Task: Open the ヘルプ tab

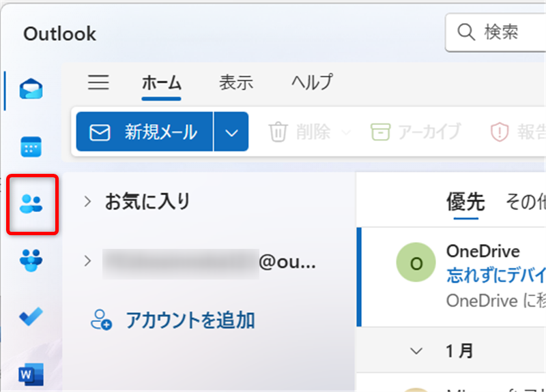Action: pyautogui.click(x=312, y=83)
